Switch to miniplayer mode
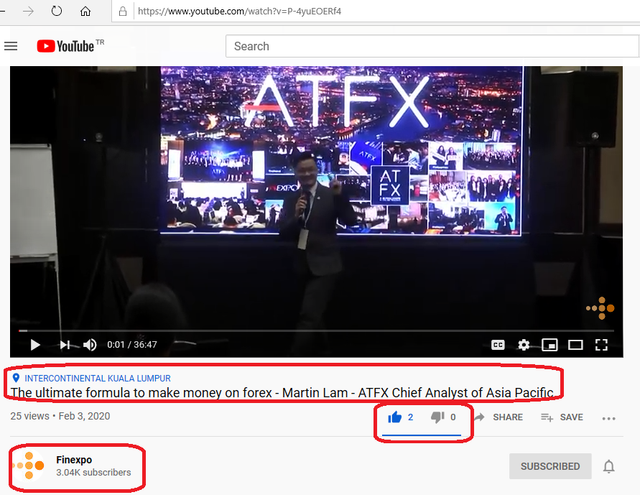The width and height of the screenshot is (640, 495). (549, 345)
